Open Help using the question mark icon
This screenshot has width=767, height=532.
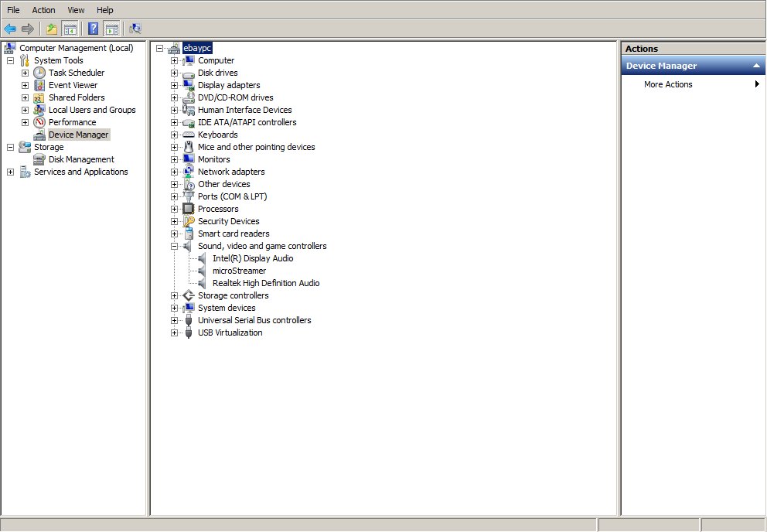[x=92, y=29]
